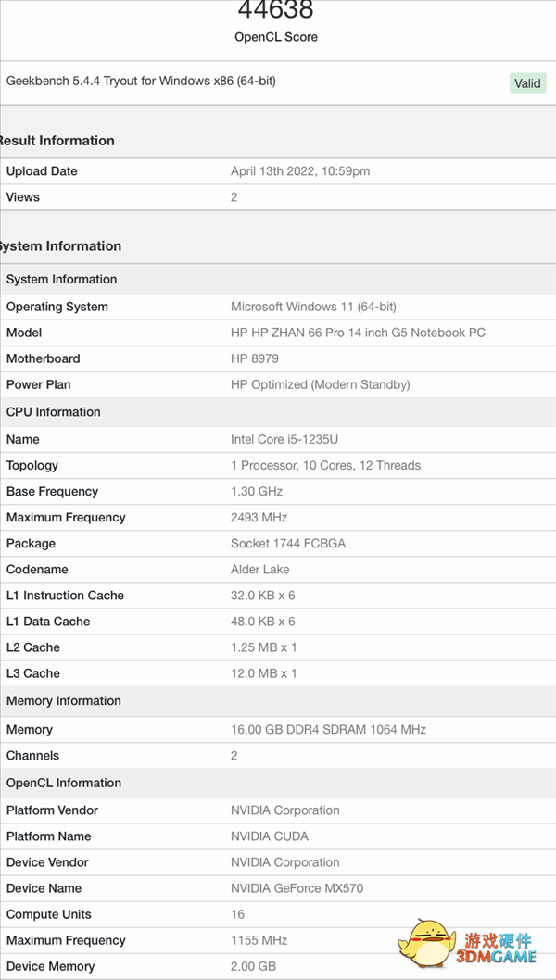Click the L1 Instruction Cache label
556x980 pixels.
65,596
